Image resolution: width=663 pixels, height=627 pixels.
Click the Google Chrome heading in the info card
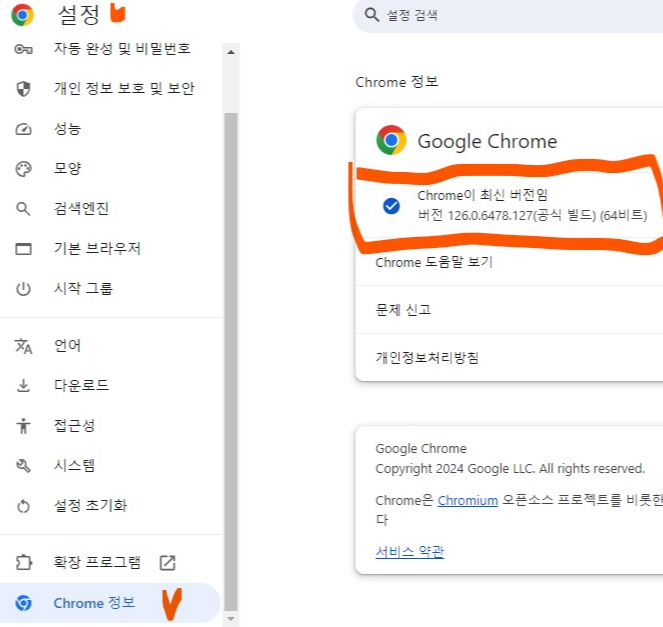487,142
